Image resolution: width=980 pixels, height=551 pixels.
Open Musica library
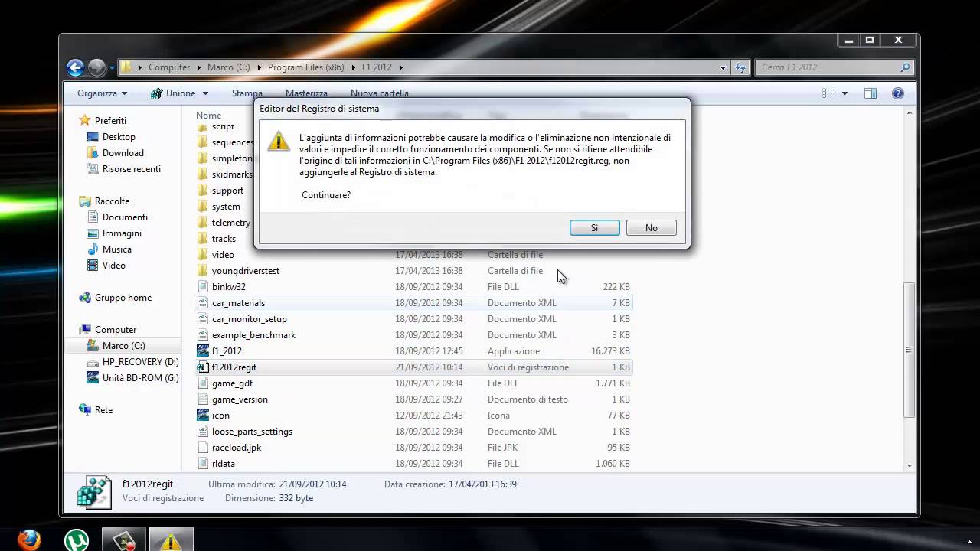[x=117, y=249]
